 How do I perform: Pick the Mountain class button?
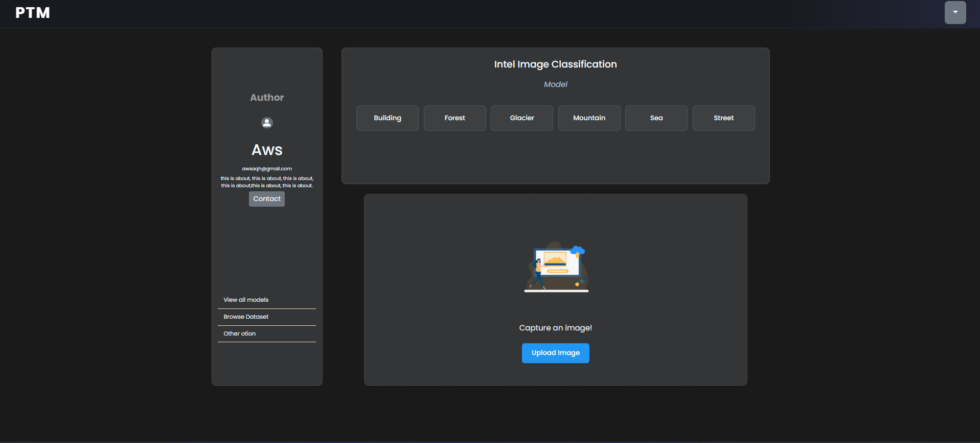[x=589, y=118]
